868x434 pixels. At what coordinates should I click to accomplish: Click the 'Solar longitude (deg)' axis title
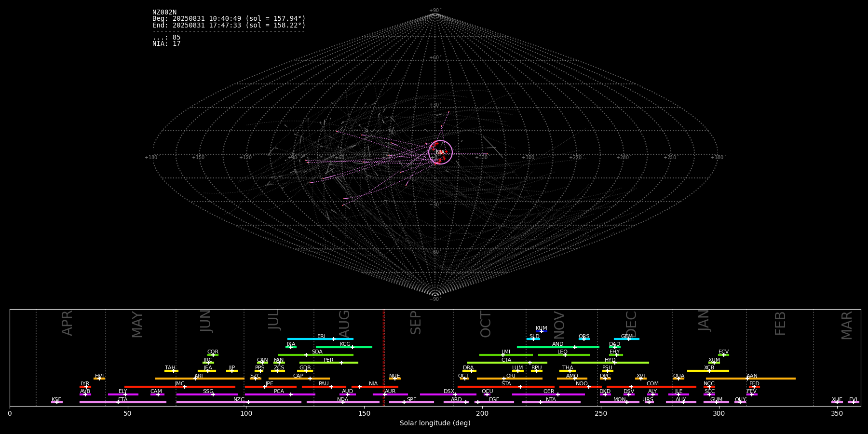point(435,423)
